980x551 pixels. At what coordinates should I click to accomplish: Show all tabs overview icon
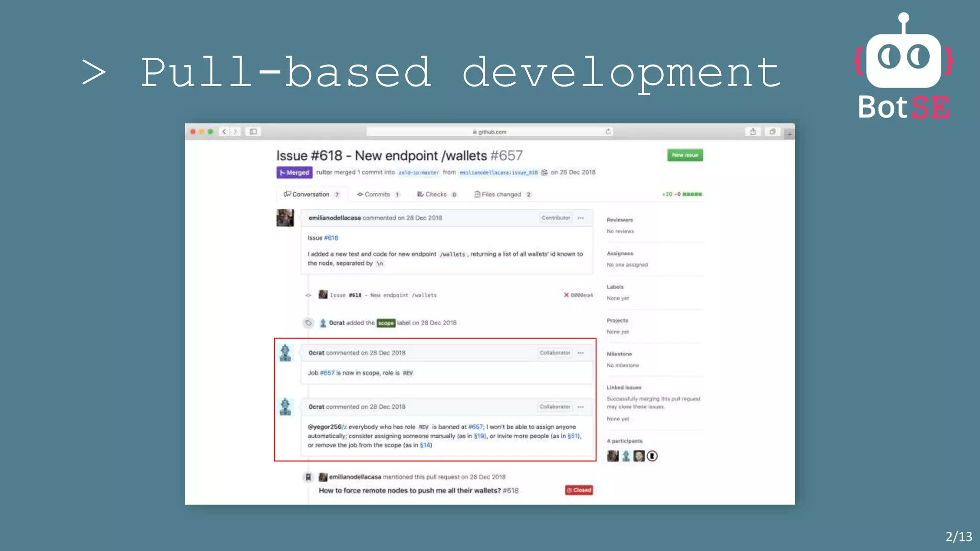coord(772,132)
